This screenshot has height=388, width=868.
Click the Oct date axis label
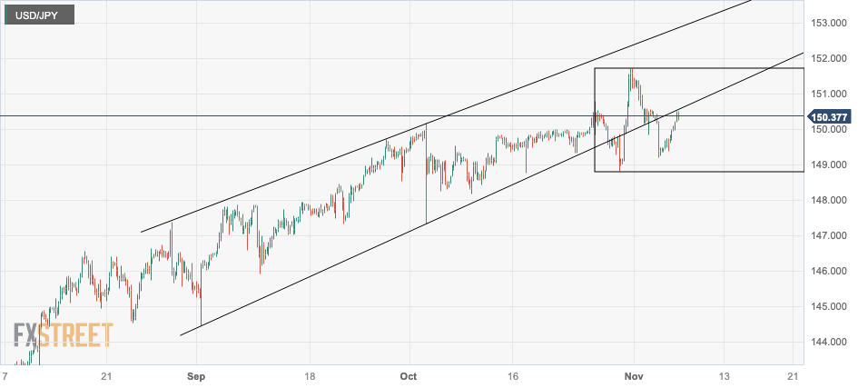[x=407, y=376]
